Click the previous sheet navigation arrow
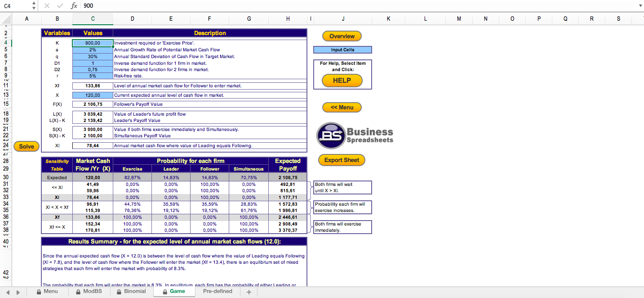Screen dimensions: 644x298 [x=8, y=291]
